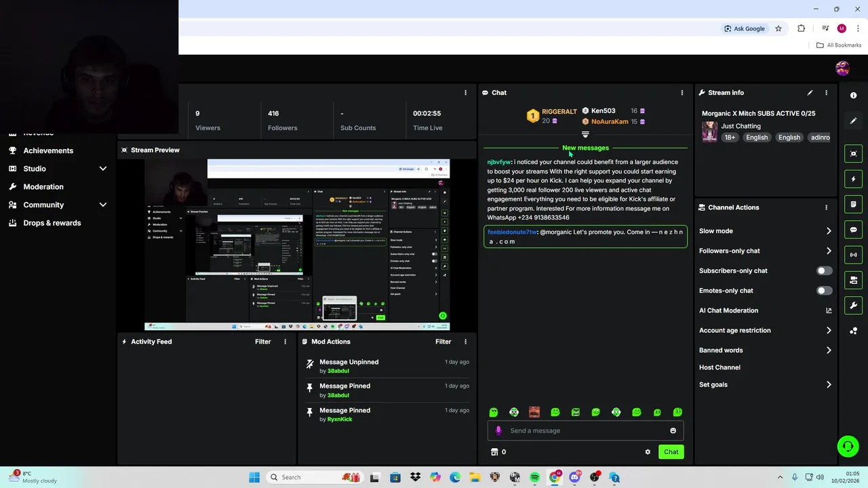Expand the Studio sidebar section
The image size is (868, 488).
coord(103,169)
